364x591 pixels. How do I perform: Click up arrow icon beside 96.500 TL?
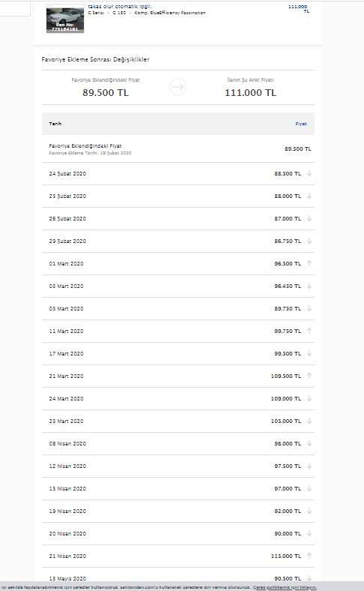[309, 263]
